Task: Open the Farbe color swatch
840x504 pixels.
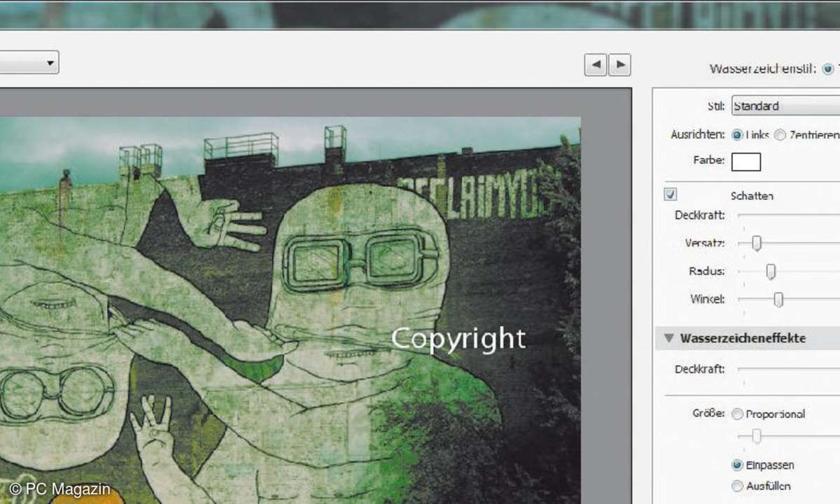Action: (x=746, y=162)
